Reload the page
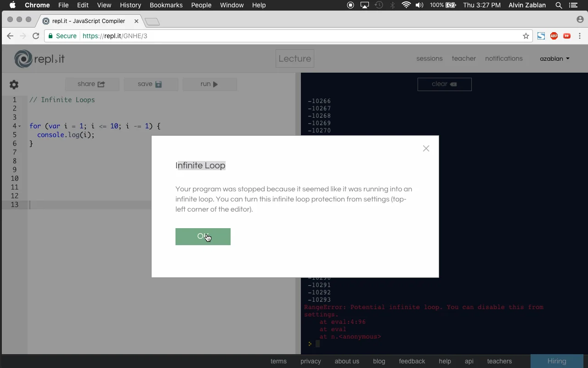 coord(36,36)
